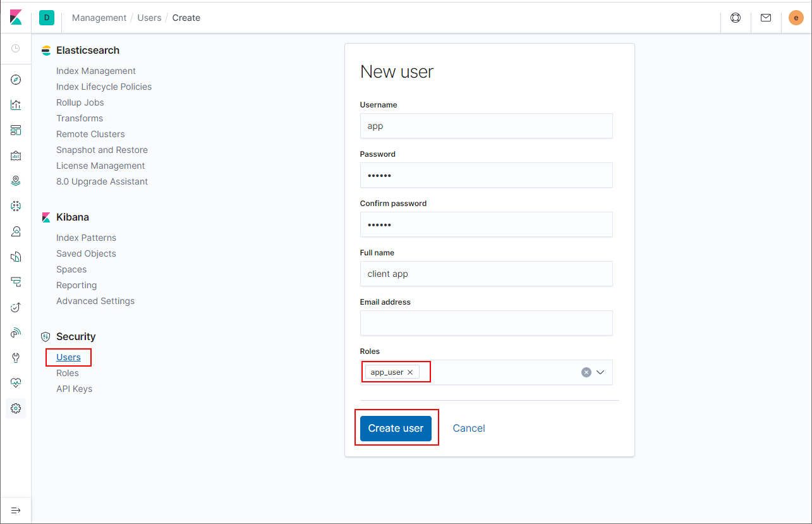Screen dimensions: 812x524
Task: Open Machine Learning icon in side nav
Action: (16, 206)
